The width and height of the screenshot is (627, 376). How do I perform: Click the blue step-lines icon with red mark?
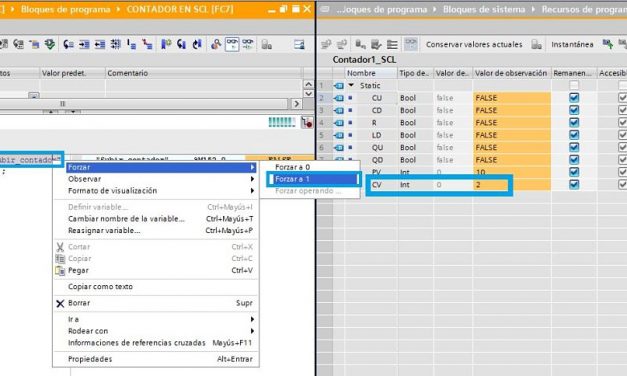pos(147,44)
